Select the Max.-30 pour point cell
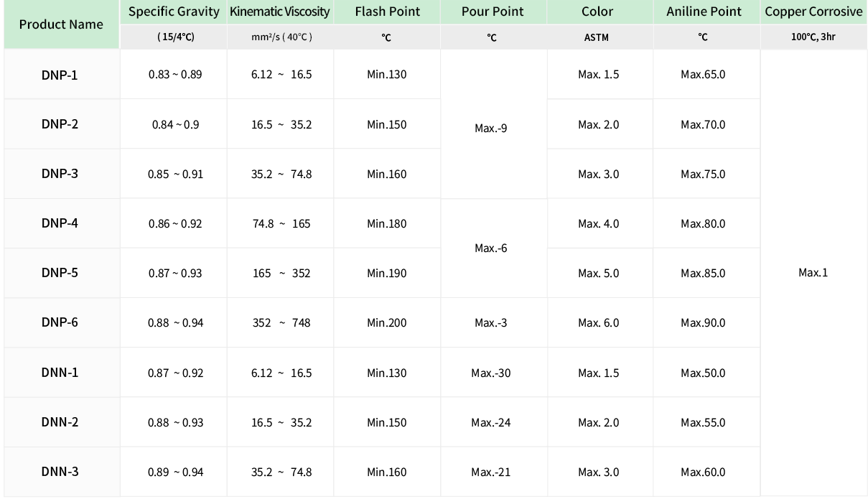This screenshot has width=868, height=499. (x=493, y=373)
